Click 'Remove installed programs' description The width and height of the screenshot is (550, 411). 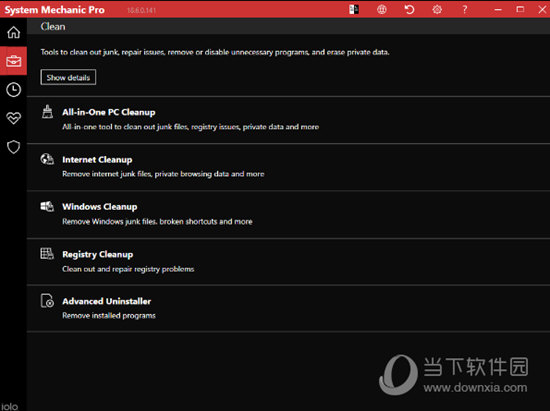point(109,316)
